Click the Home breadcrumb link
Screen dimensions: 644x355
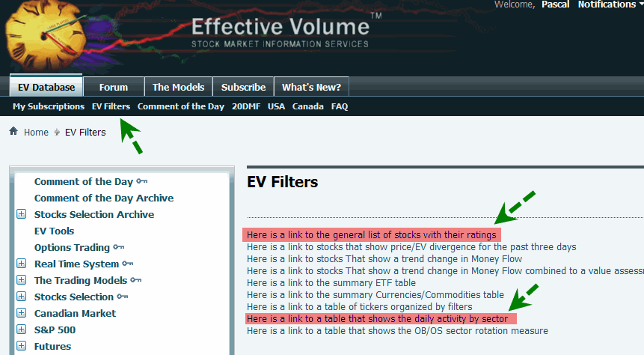[36, 132]
